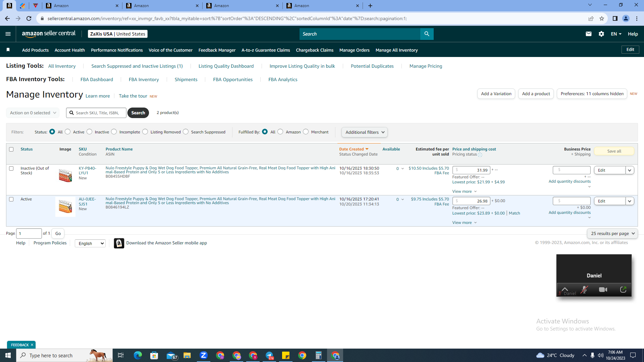Viewport: 644px width, 362px height.
Task: Select the Listing Removed status filter
Action: point(145,132)
